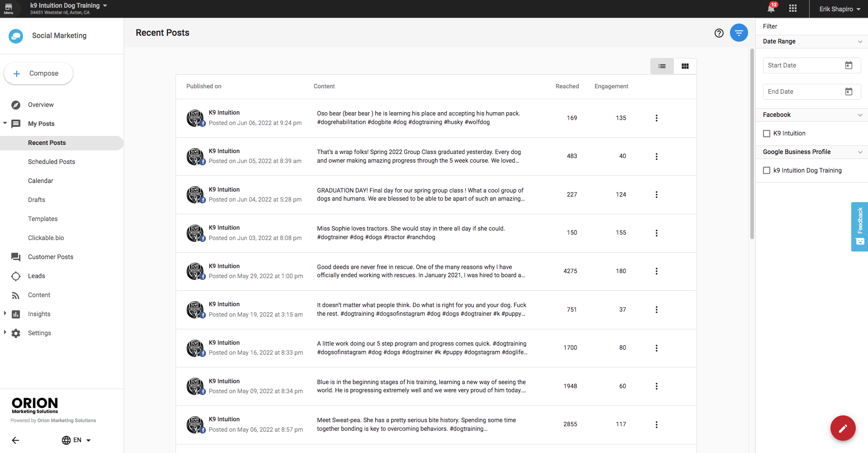868x453 pixels.
Task: Open more options for Jun 04 post
Action: click(x=657, y=195)
